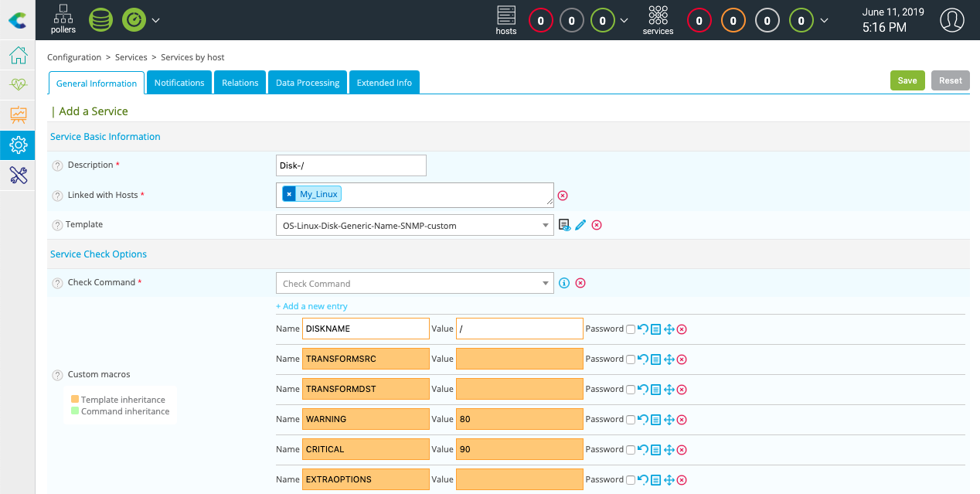Click the Add a new entry link
Viewport: 980px width, 494px height.
coord(311,306)
